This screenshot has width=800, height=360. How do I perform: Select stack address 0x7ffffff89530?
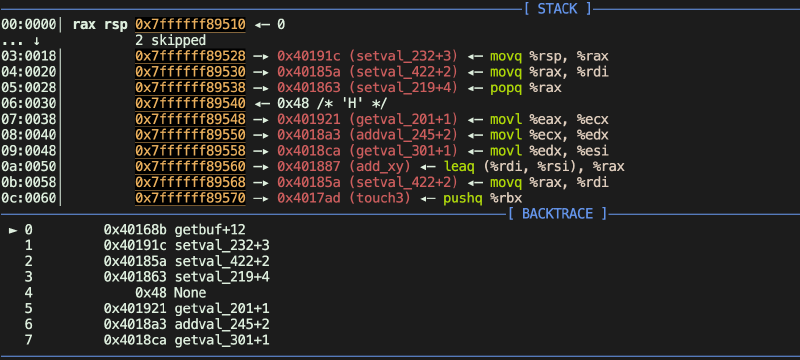tap(190, 72)
